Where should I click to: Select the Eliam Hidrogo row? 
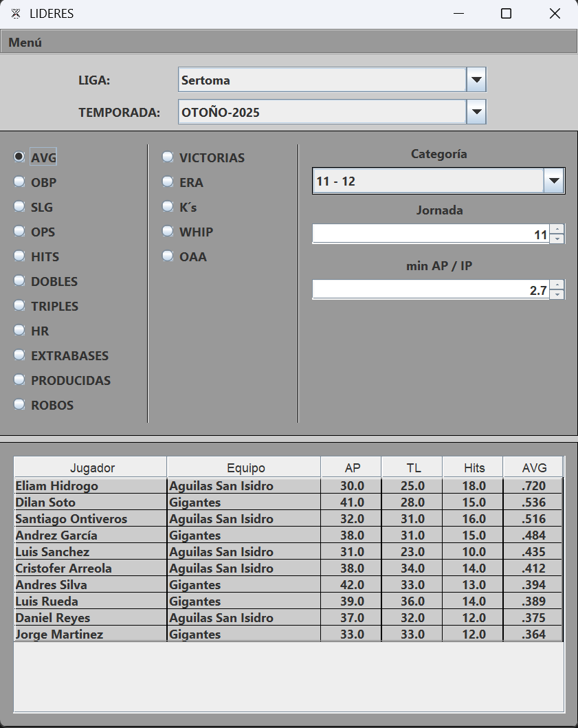click(x=89, y=486)
